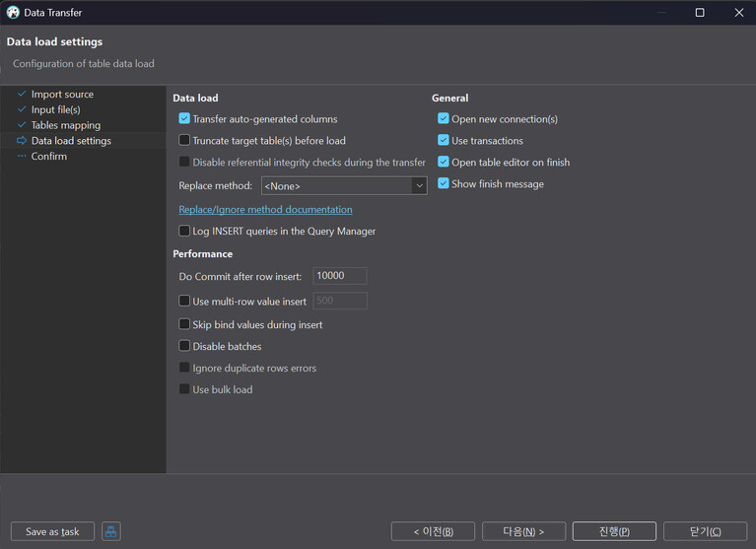Click the task scheduler icon beside Save as task
The image size is (756, 549).
pyautogui.click(x=111, y=531)
